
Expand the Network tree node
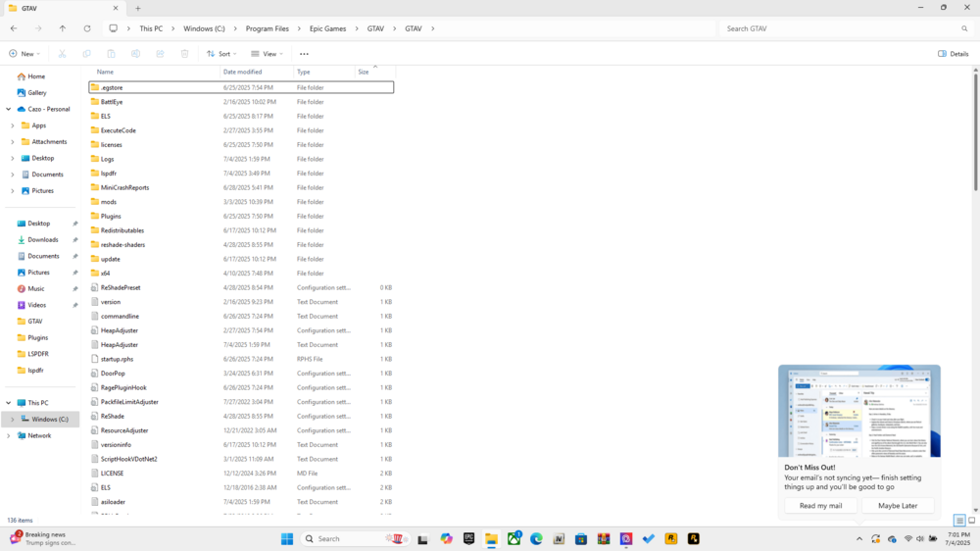(x=8, y=436)
